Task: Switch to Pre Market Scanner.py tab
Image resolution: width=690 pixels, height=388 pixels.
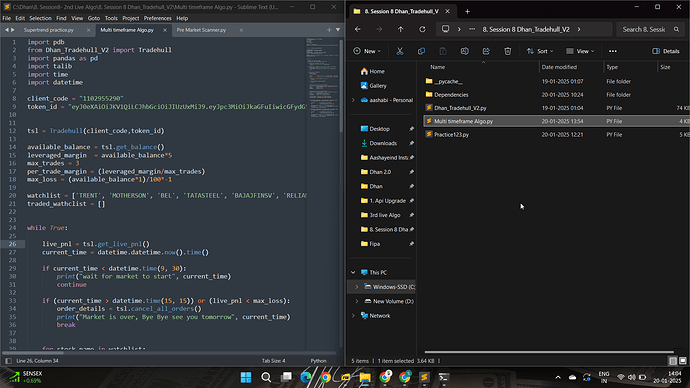Action: pos(201,30)
